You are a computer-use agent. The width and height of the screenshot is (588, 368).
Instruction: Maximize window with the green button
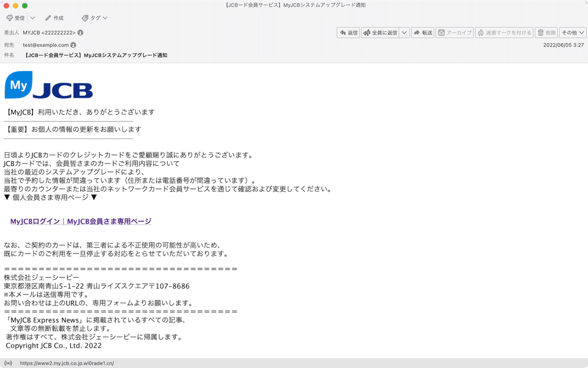click(25, 5)
